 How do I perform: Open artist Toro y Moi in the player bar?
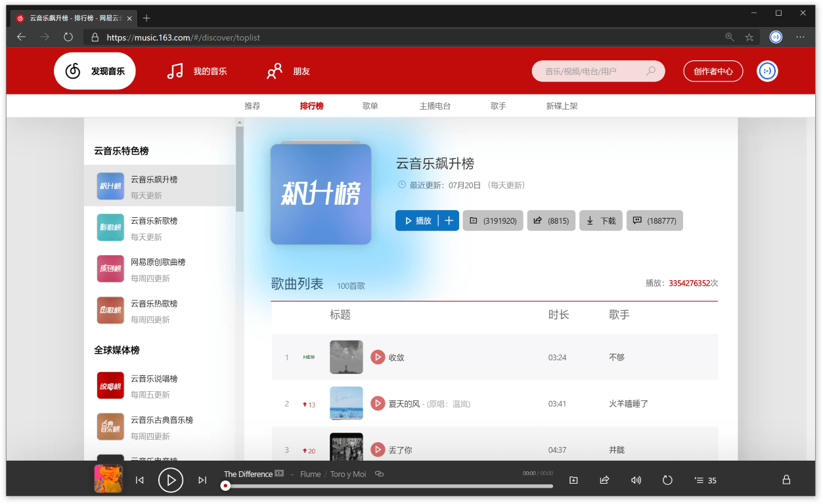tap(348, 474)
